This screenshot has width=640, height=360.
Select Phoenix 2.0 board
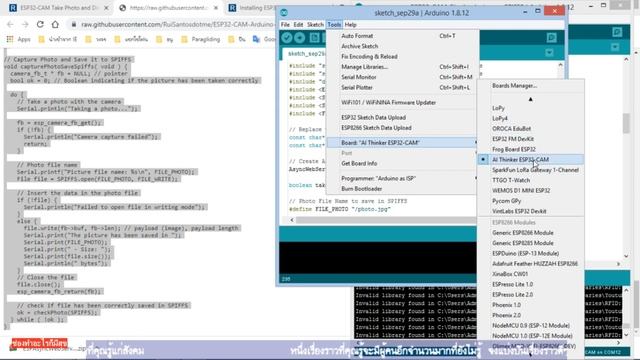[x=531, y=315]
